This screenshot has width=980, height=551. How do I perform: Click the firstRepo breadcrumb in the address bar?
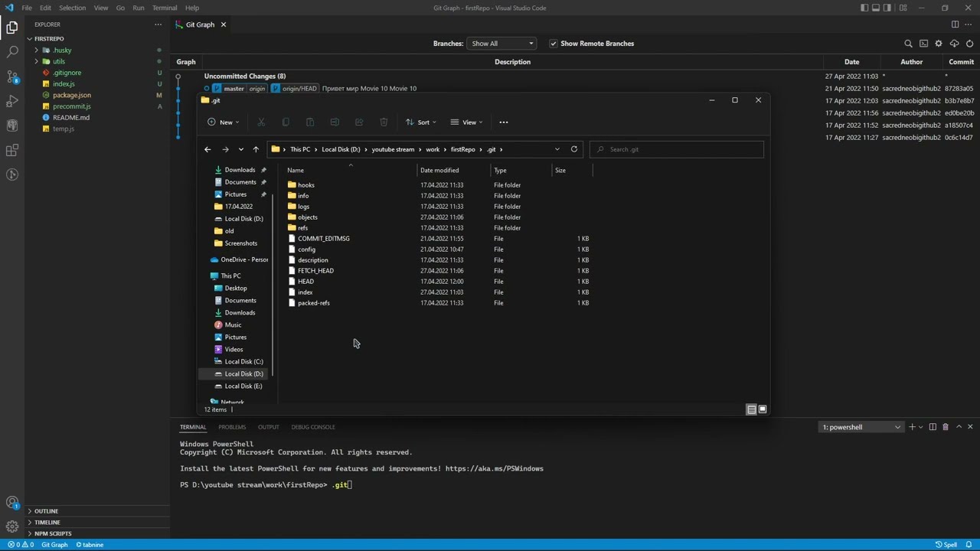tap(463, 149)
